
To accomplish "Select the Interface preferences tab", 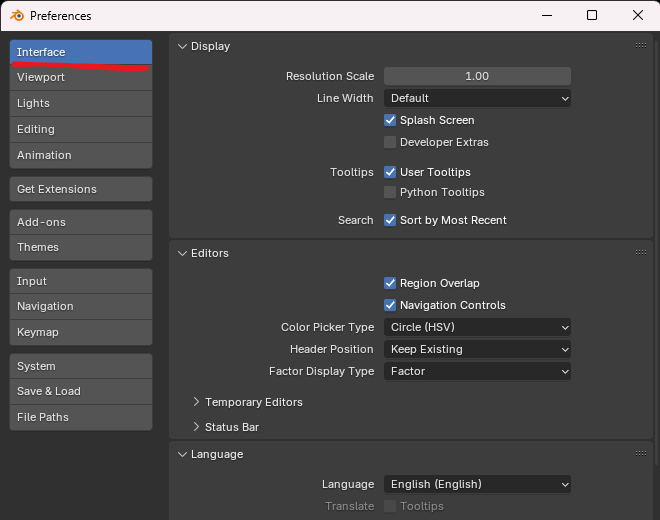I will (81, 52).
